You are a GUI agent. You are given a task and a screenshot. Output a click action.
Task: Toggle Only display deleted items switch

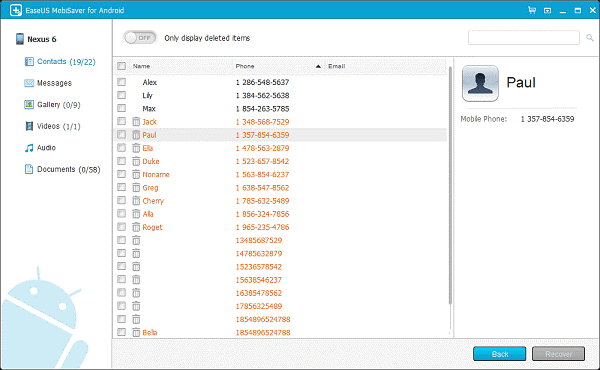coord(140,38)
